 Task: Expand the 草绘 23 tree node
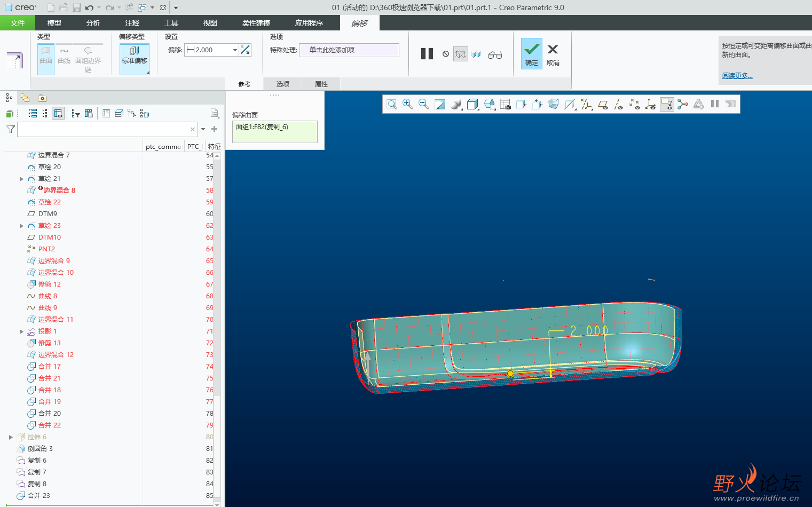pyautogui.click(x=21, y=226)
